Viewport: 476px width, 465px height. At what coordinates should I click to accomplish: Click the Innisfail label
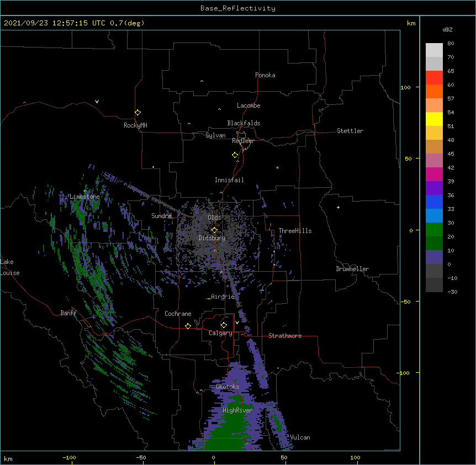click(229, 180)
